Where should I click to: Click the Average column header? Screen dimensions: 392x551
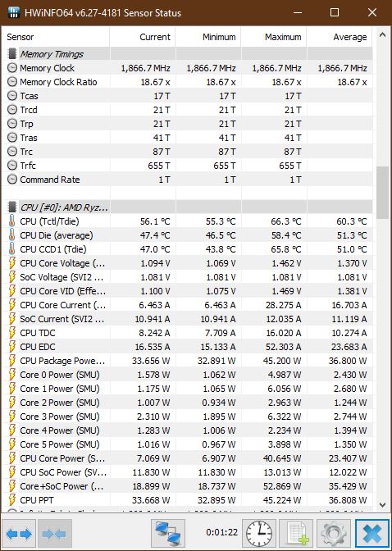pos(340,37)
